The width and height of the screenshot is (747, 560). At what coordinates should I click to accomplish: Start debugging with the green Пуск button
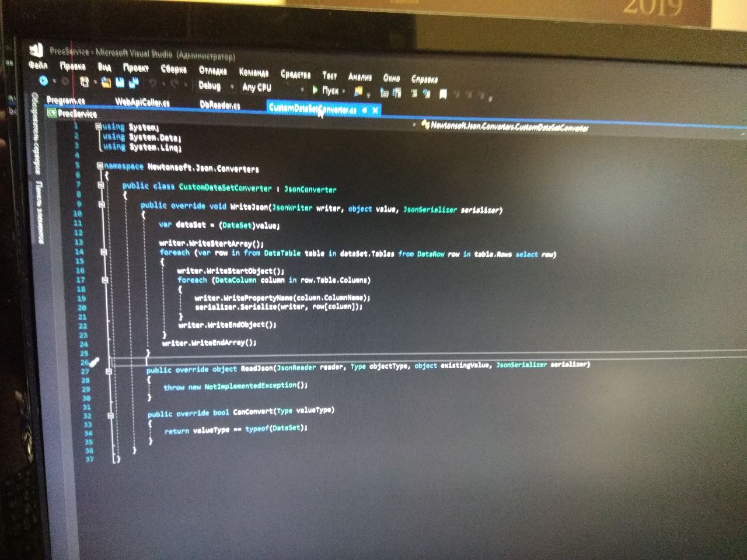tap(326, 90)
